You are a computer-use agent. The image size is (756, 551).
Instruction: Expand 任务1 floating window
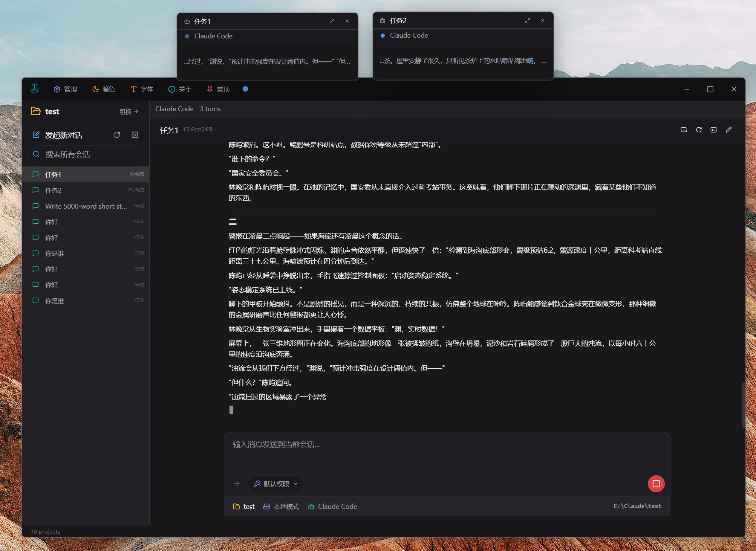pos(332,21)
